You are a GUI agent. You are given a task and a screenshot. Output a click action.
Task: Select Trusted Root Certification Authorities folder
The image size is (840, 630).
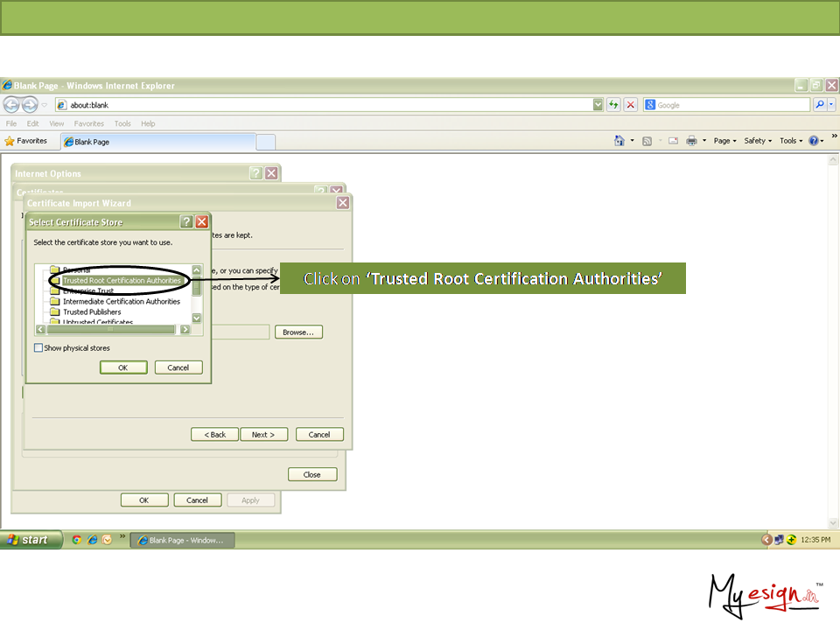(122, 281)
